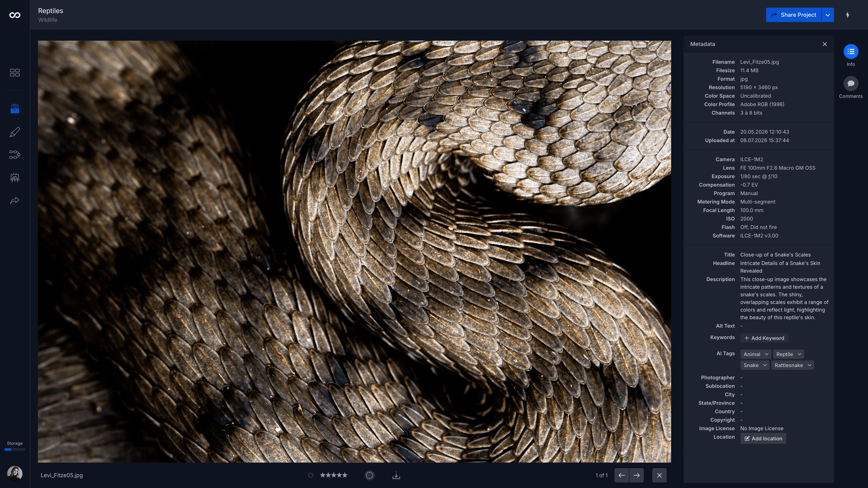Viewport: 868px width, 488px height.
Task: Click the Title value Close-up of a Snake's Scales
Action: click(775, 255)
